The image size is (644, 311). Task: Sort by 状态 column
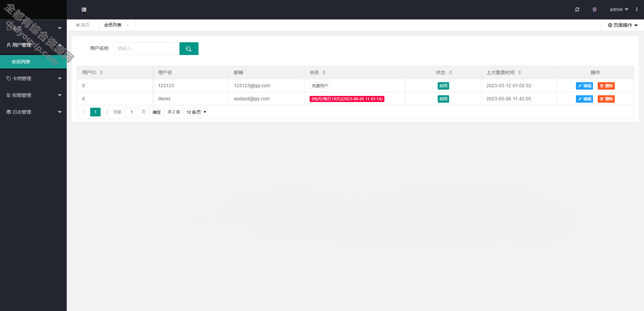point(450,72)
